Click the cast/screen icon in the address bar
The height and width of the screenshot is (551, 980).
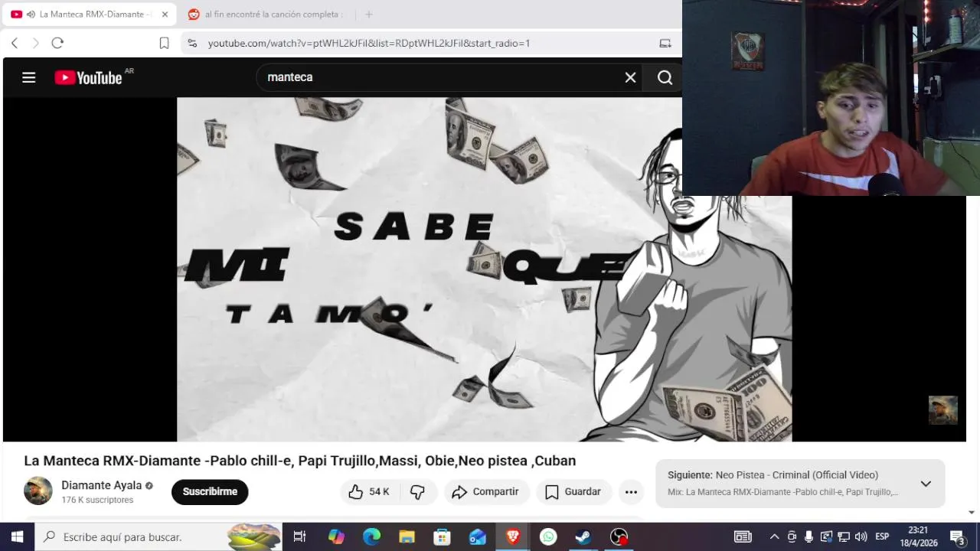(665, 43)
